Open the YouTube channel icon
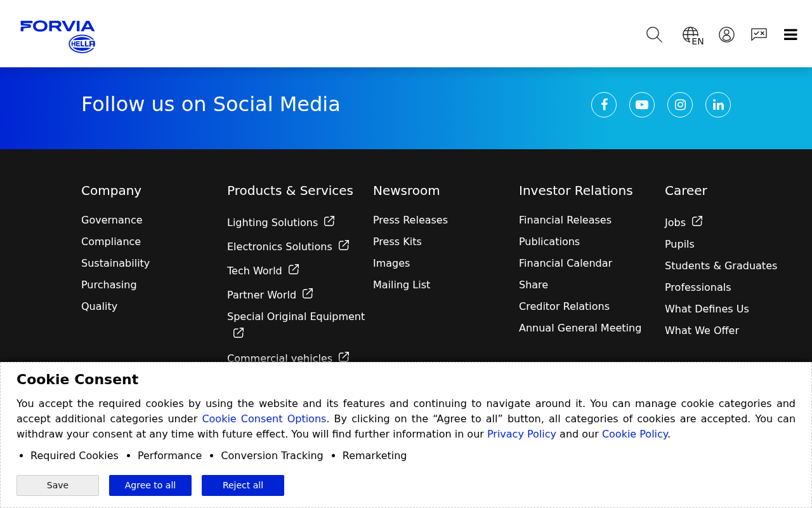This screenshot has width=812, height=508. (x=642, y=105)
